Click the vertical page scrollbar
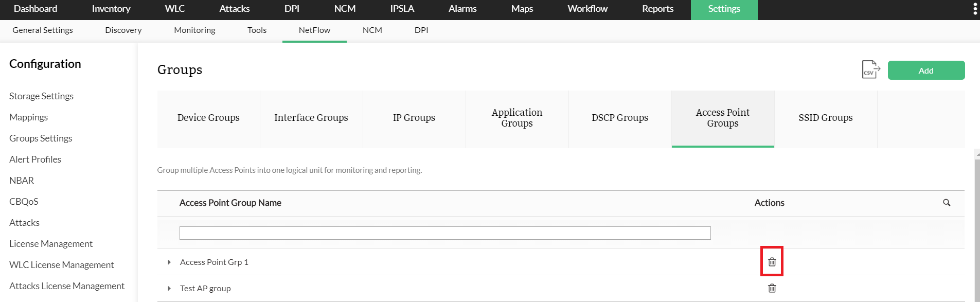Image resolution: width=980 pixels, height=302 pixels. 977,226
